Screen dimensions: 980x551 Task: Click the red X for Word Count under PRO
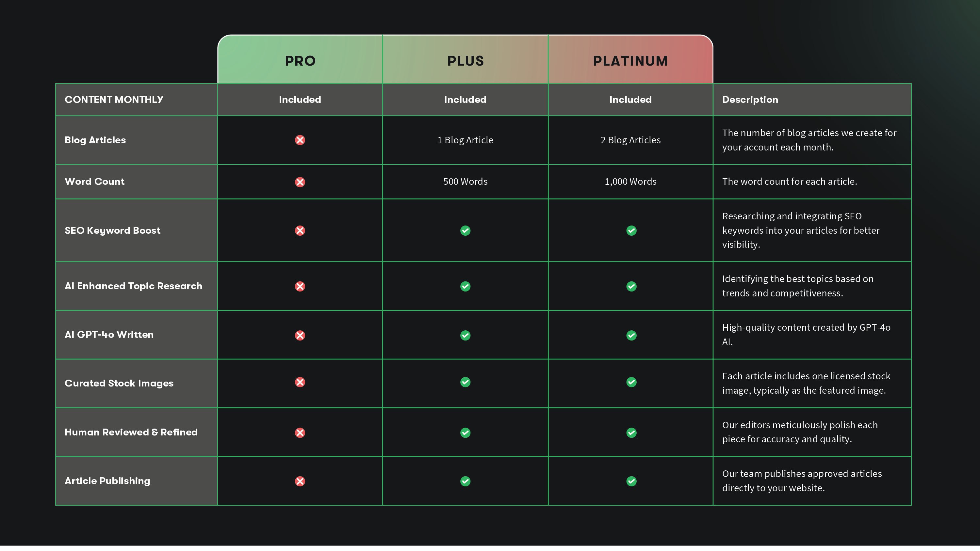click(300, 182)
